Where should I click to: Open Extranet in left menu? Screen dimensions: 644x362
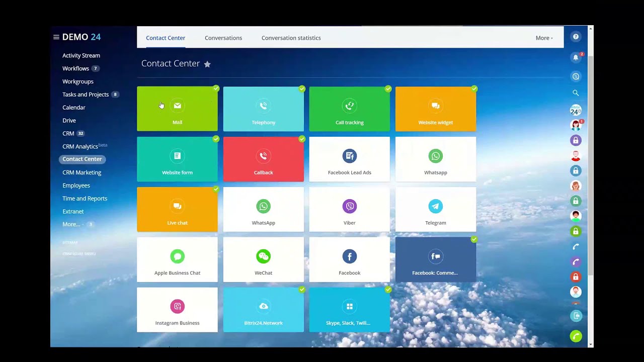73,212
